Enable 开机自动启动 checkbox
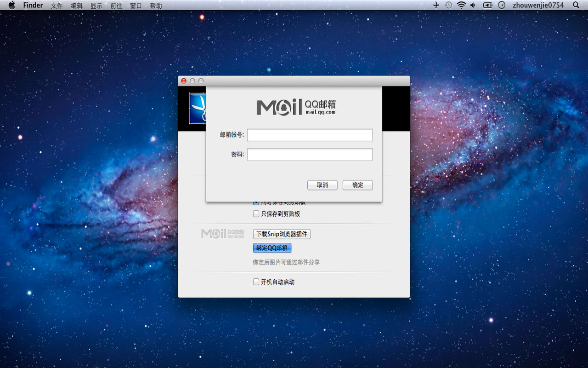 (256, 282)
